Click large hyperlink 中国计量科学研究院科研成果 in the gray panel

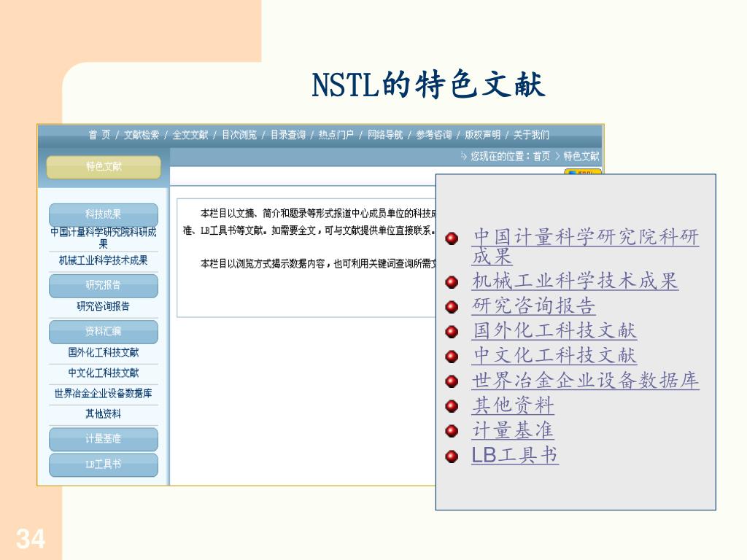click(585, 246)
